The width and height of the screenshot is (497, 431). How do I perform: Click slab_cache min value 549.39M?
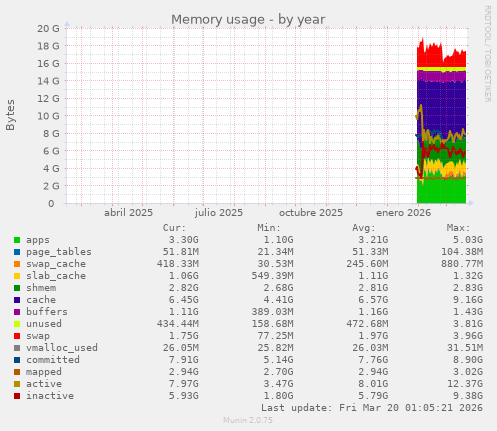tap(272, 276)
